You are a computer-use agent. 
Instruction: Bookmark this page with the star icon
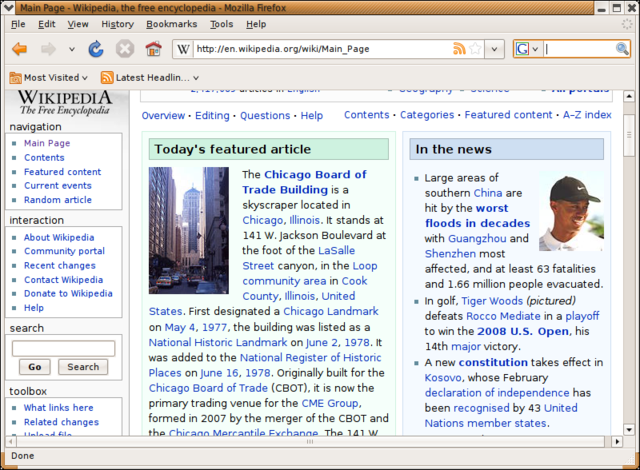[x=476, y=49]
